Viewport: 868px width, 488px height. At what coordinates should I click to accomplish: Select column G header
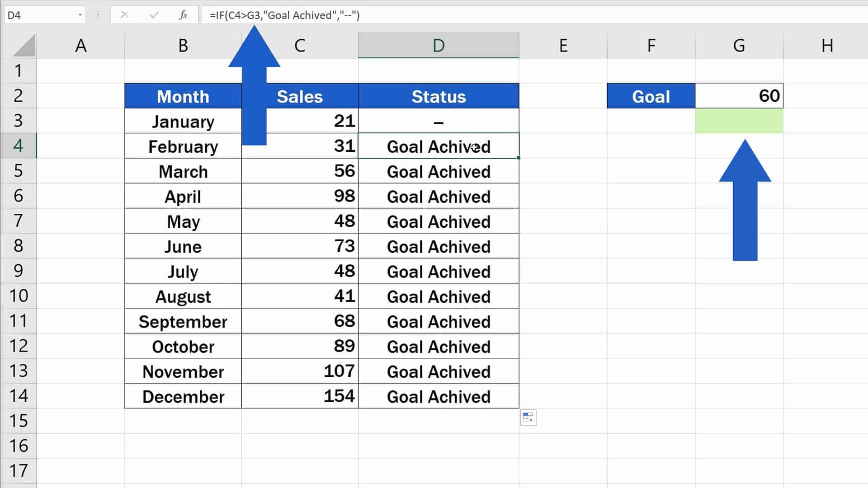point(739,45)
